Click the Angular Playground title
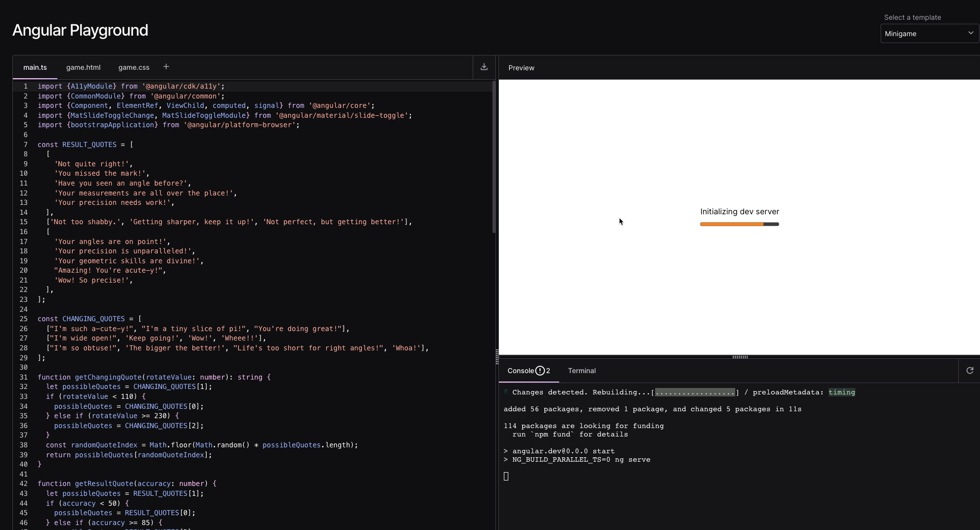This screenshot has height=530, width=980. (x=81, y=30)
